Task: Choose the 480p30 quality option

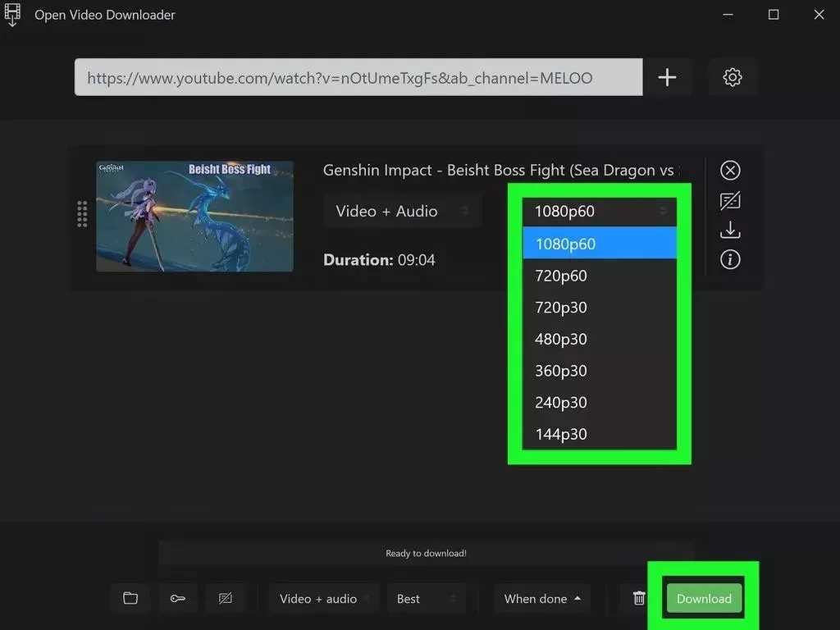Action: (560, 339)
